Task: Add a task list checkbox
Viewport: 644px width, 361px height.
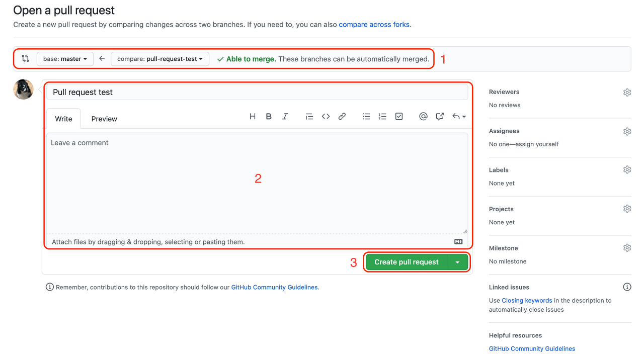Action: (399, 116)
